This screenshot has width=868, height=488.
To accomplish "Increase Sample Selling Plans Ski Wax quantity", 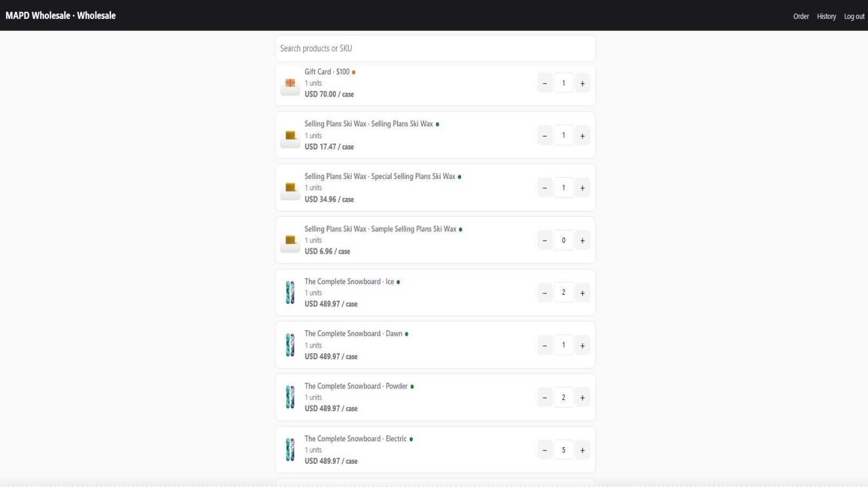I will tap(582, 241).
